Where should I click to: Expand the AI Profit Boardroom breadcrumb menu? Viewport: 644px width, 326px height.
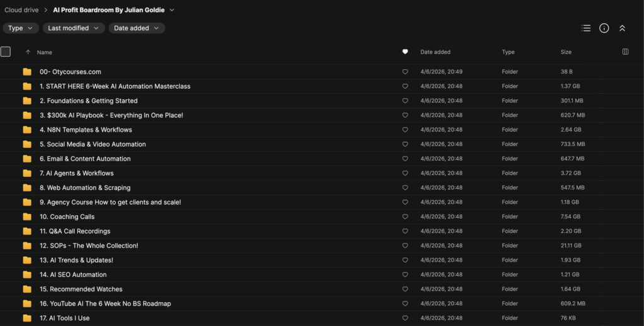(x=172, y=10)
